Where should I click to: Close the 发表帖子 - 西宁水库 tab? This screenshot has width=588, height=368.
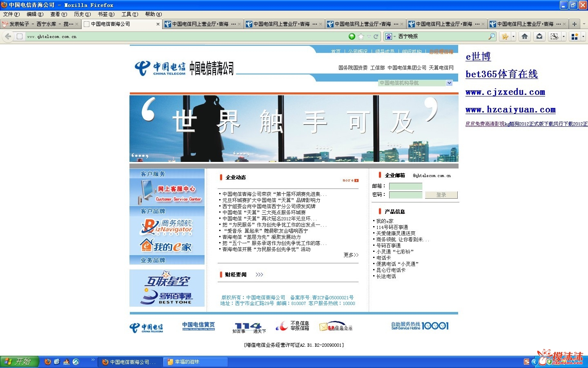[x=77, y=24]
